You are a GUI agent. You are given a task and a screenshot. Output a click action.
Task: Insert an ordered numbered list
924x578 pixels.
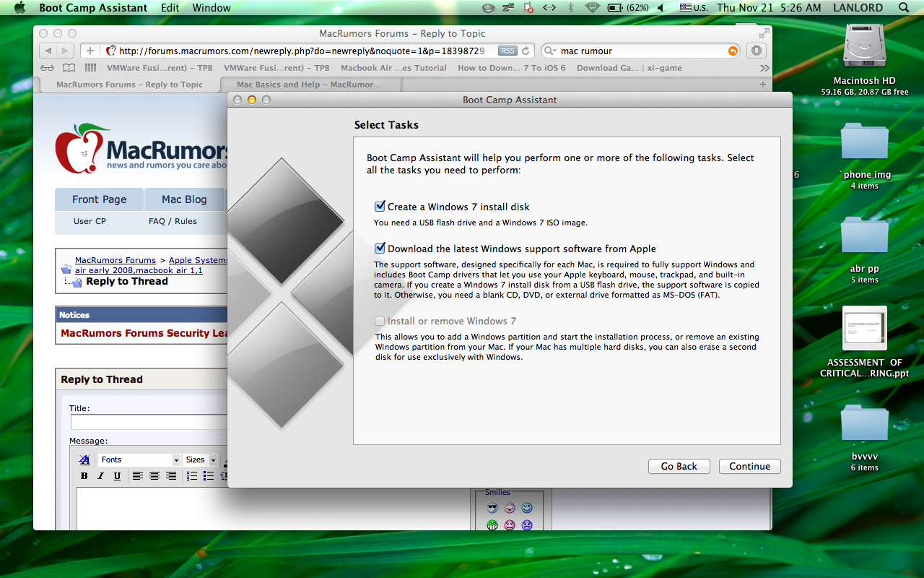192,475
